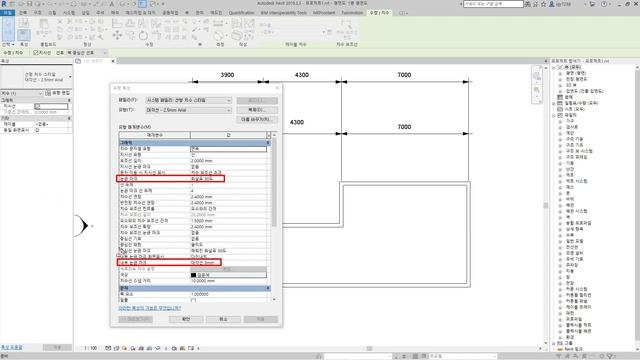Click 확인 OK button in dialog
The image size is (640, 360).
click(186, 319)
